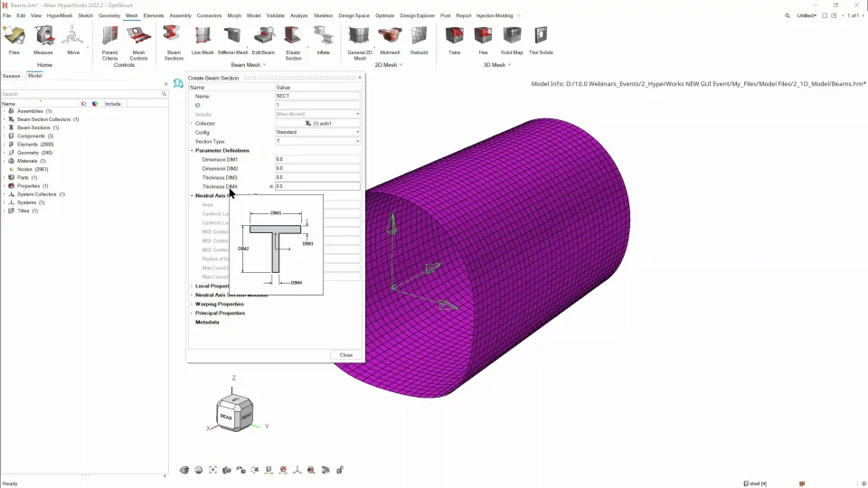Expand the Principal Properties group
Screen dimensions: 868x488
pyautogui.click(x=192, y=314)
